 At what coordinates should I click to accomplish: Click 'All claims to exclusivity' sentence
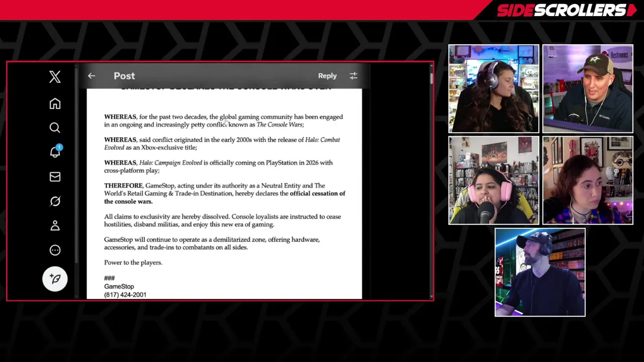tap(167, 217)
